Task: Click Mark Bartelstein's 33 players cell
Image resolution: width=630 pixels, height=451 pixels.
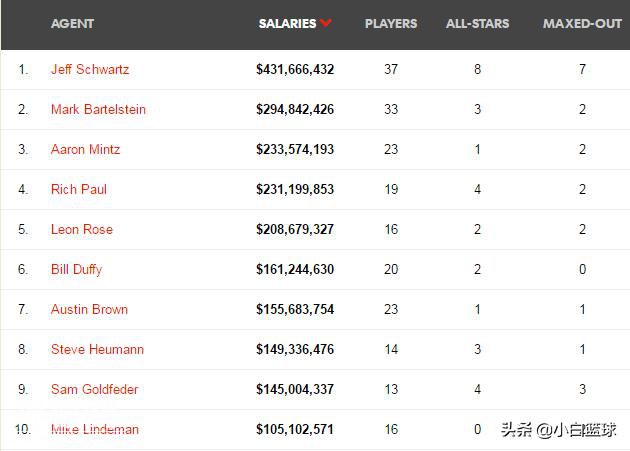Action: (x=390, y=110)
